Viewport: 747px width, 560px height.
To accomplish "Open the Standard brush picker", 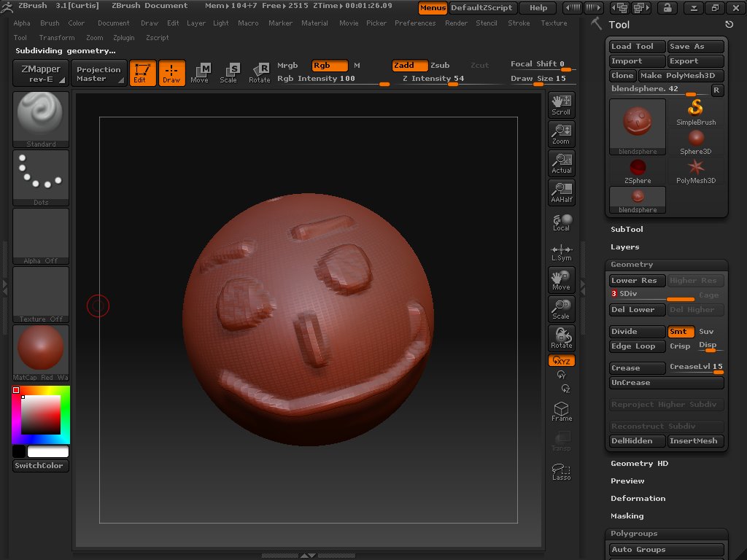I will 41,120.
